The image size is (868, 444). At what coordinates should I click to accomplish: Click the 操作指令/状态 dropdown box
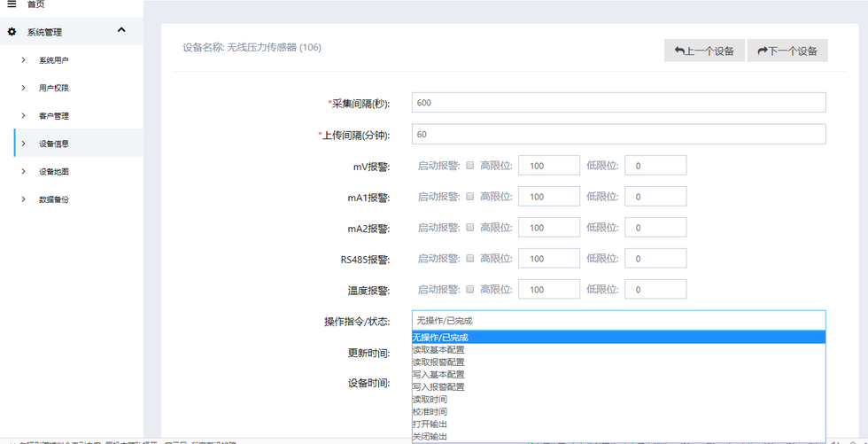tap(618, 321)
